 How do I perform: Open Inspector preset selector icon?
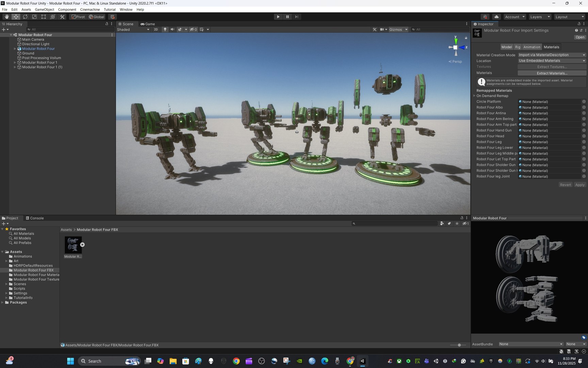point(581,30)
